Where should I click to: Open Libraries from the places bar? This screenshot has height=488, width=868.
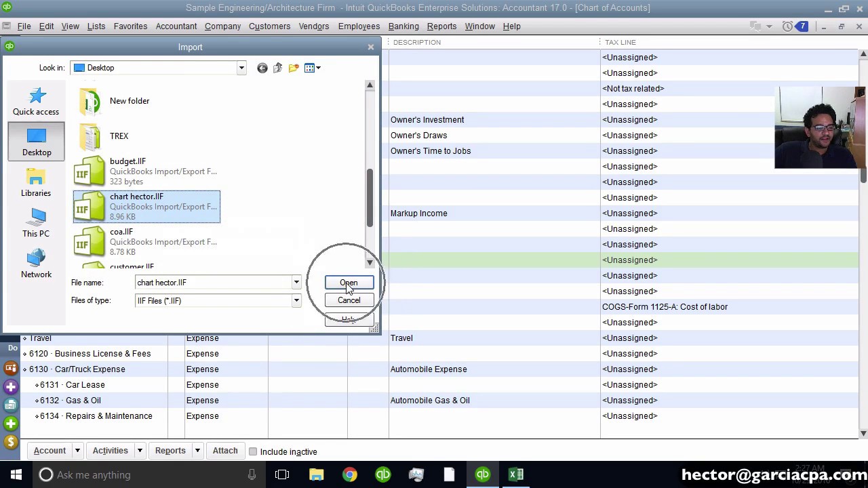(x=36, y=183)
